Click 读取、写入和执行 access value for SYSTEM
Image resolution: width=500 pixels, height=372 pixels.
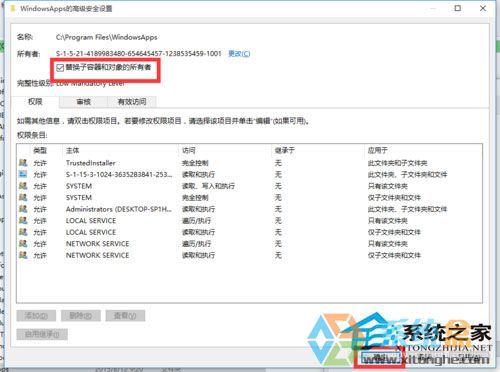[208, 186]
